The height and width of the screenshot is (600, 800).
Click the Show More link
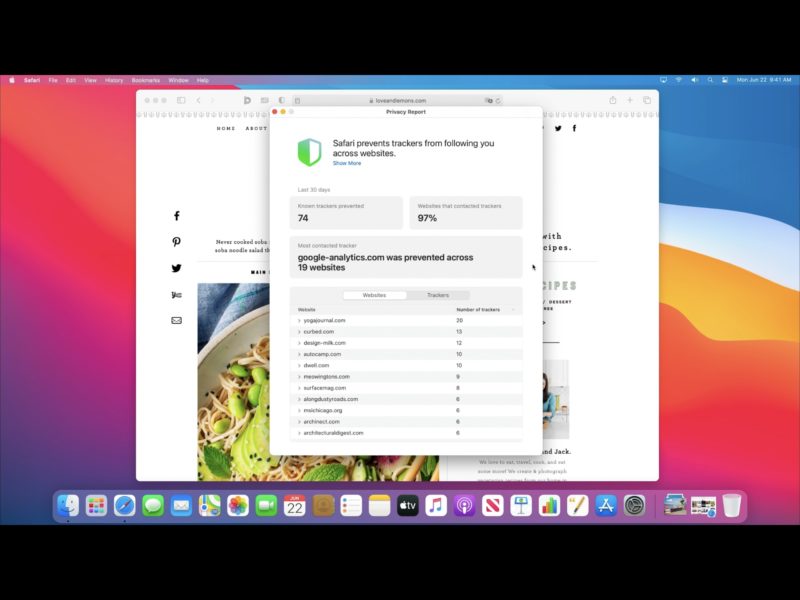347,163
